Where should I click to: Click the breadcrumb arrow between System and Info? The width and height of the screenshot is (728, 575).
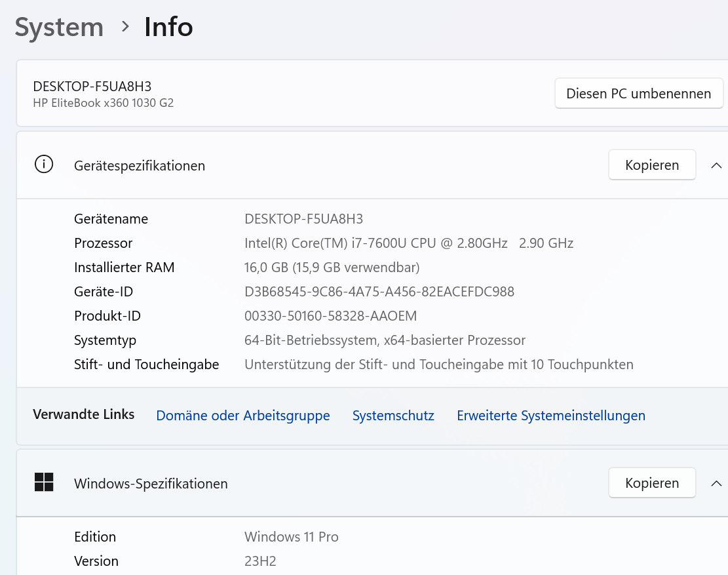pyautogui.click(x=125, y=26)
